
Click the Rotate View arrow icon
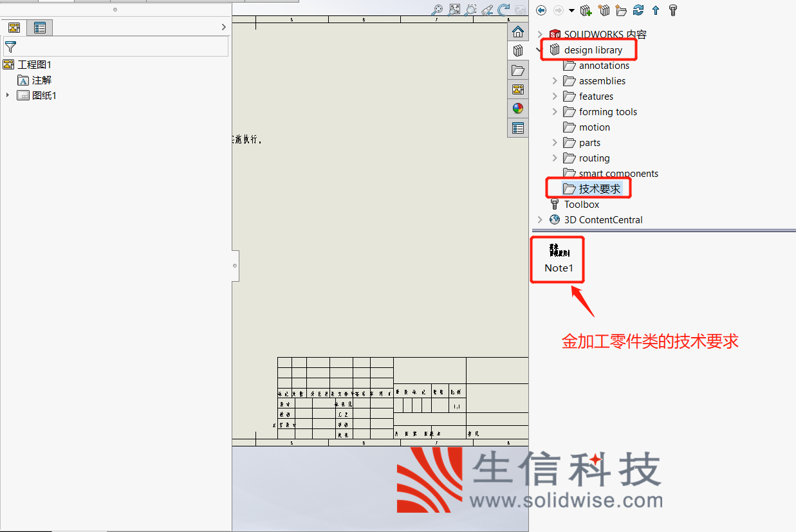[504, 10]
